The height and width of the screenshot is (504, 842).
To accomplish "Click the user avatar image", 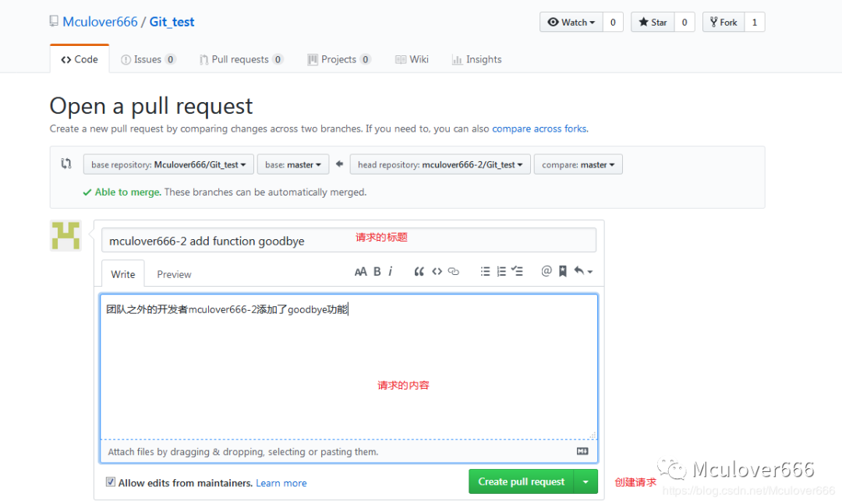I will click(65, 235).
